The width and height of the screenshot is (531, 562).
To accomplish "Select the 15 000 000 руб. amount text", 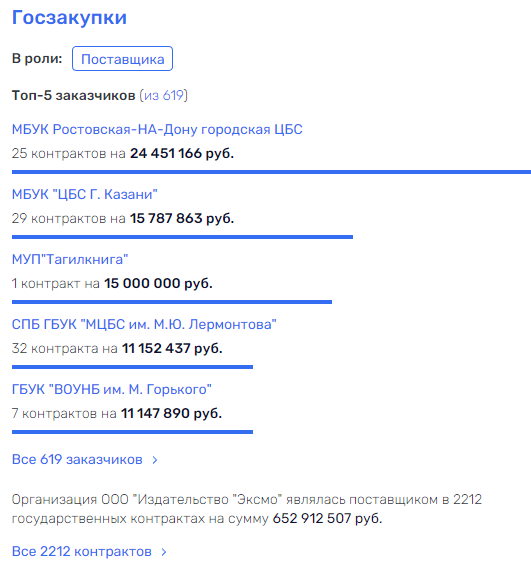I will click(x=158, y=283).
